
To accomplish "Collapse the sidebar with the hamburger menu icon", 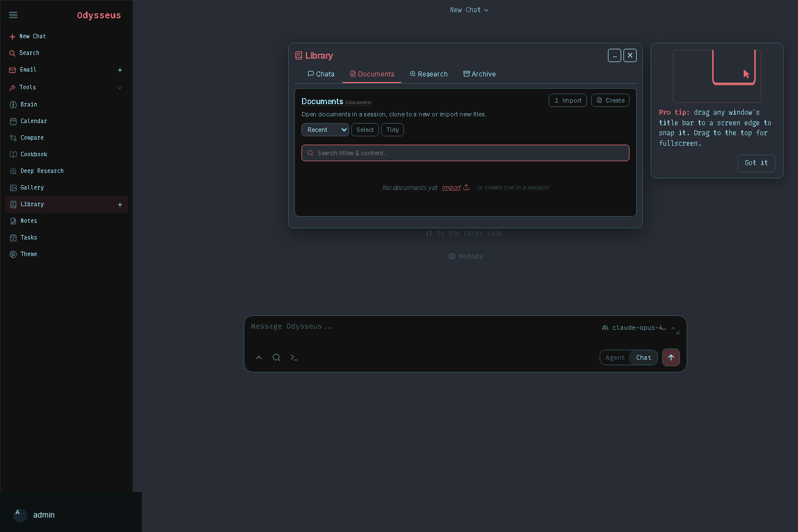I will [13, 15].
